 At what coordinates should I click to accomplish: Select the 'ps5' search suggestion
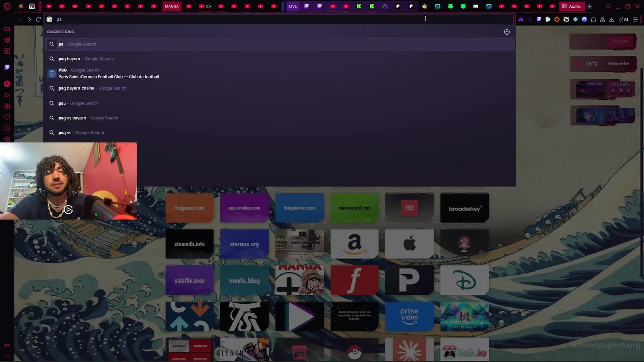tap(279, 103)
